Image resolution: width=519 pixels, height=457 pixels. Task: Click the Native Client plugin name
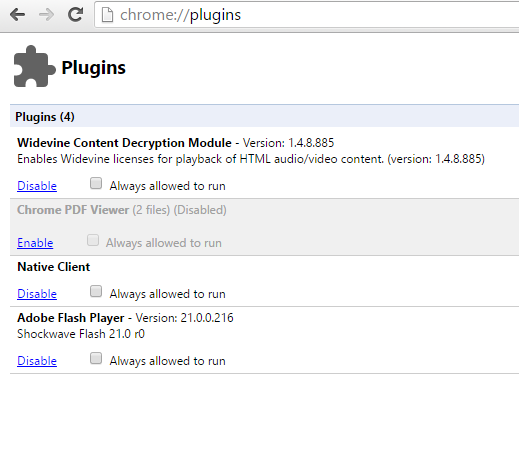pos(54,267)
